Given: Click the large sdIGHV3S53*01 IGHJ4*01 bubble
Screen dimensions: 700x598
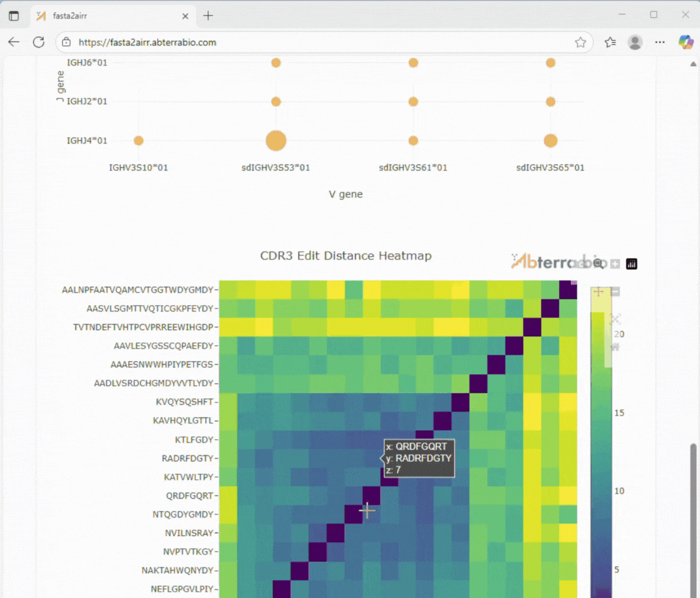Looking at the screenshot, I should click(275, 140).
